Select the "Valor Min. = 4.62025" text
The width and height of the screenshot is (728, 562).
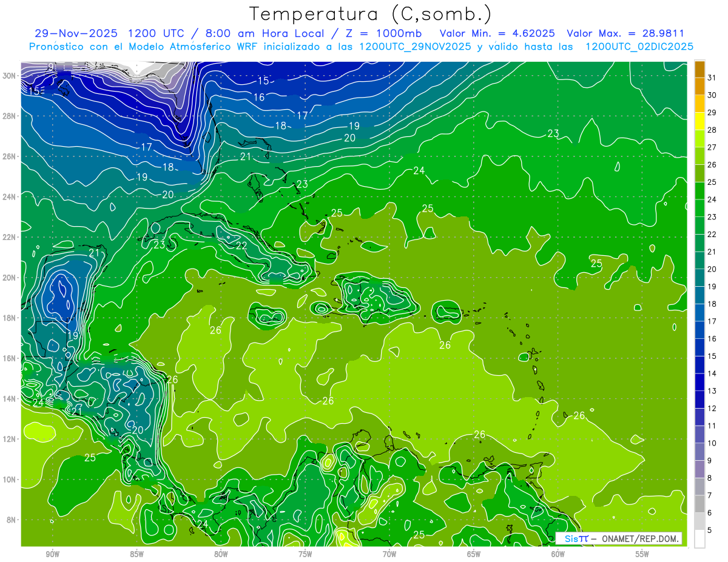coord(497,33)
